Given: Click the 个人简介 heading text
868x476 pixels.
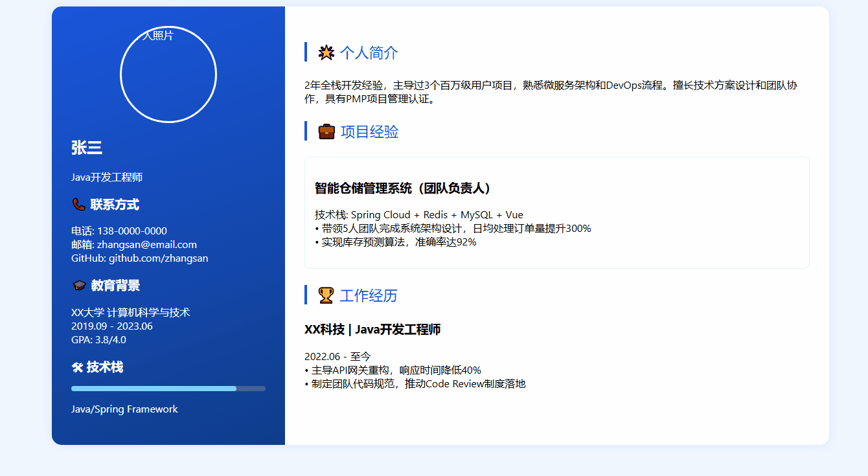Looking at the screenshot, I should point(369,52).
